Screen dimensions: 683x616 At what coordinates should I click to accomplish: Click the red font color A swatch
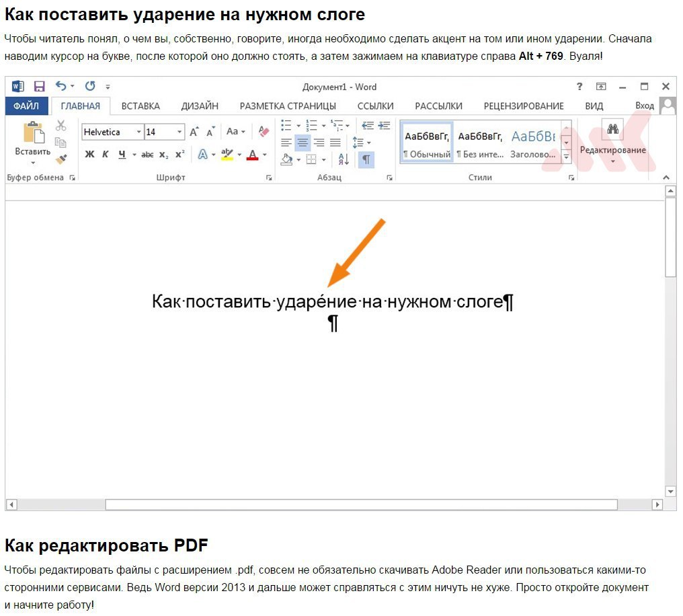click(252, 155)
